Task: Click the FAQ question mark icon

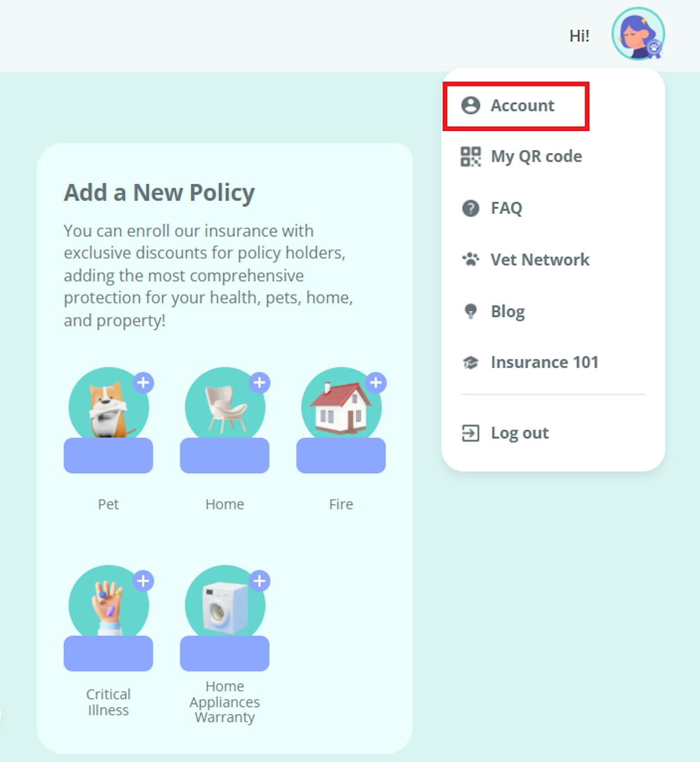Action: (470, 208)
